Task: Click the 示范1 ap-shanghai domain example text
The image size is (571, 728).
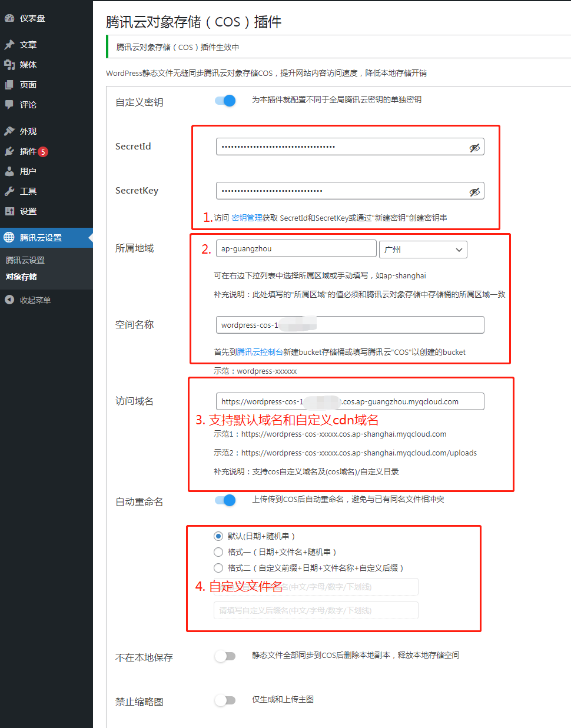Action: pos(330,434)
